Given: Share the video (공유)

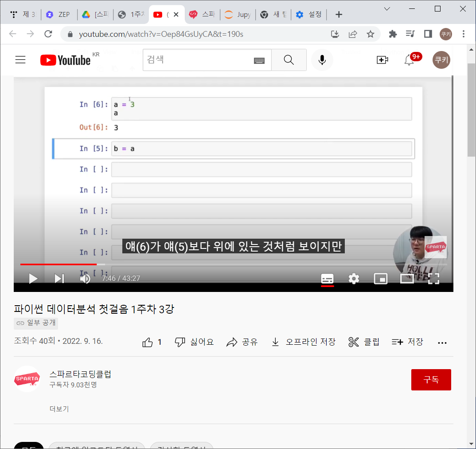Looking at the screenshot, I should (x=242, y=343).
